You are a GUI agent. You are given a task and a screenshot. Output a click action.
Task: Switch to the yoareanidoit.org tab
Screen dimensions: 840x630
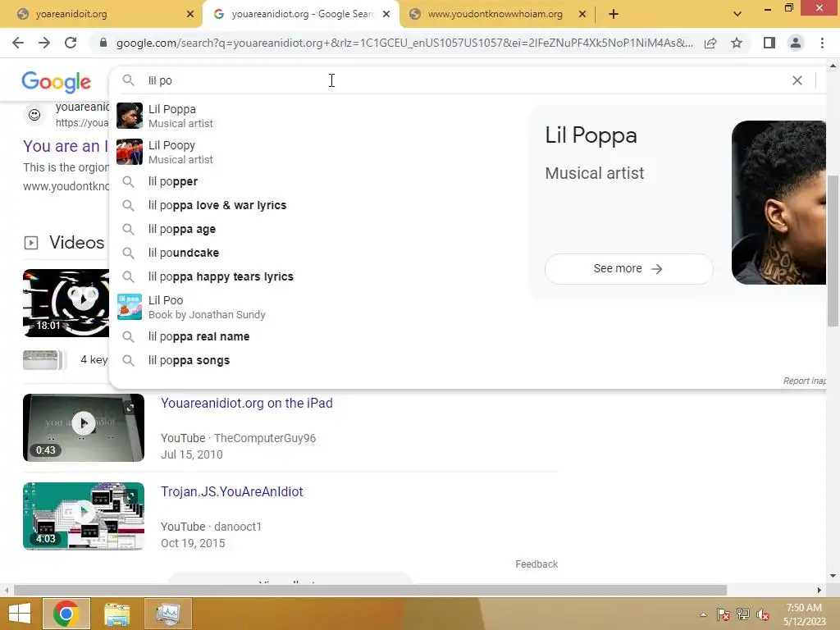point(101,14)
